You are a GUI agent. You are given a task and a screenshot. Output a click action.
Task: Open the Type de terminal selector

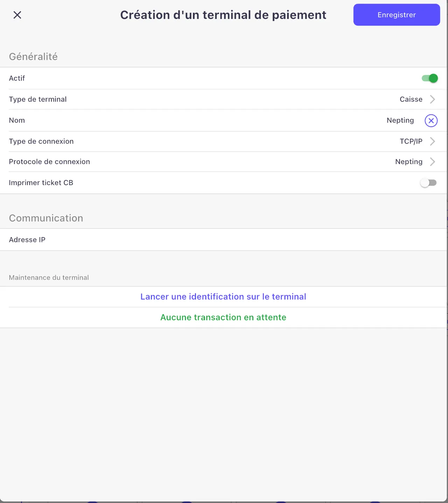(223, 99)
